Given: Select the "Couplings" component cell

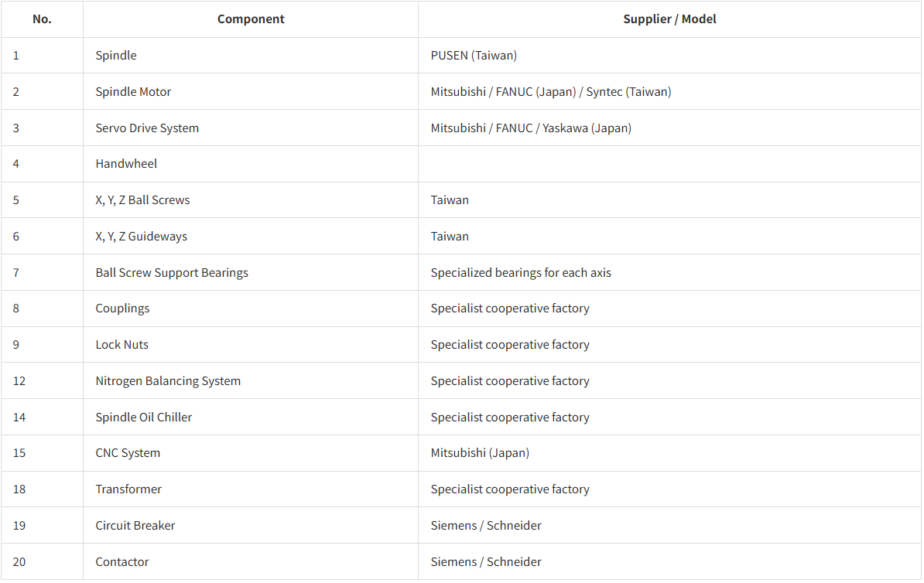Looking at the screenshot, I should click(x=122, y=309).
